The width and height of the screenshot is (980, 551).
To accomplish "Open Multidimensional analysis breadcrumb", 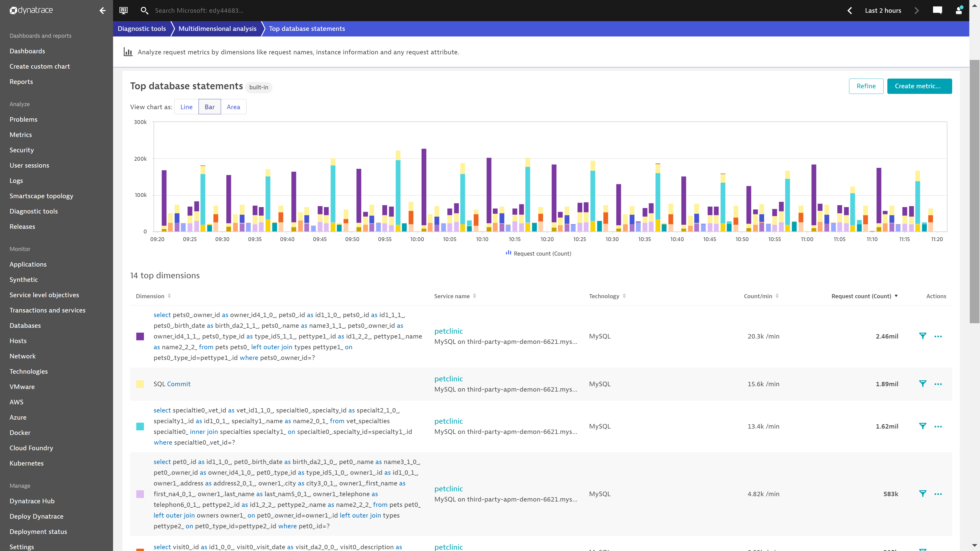I will [x=217, y=29].
